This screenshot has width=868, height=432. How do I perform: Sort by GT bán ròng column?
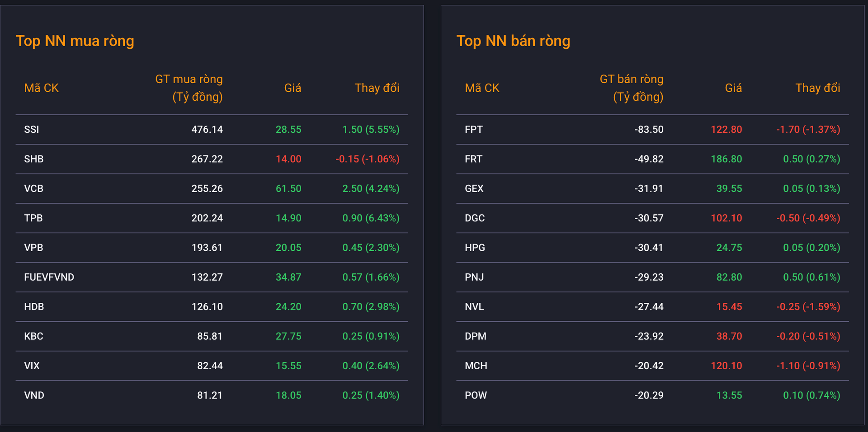[x=631, y=88]
